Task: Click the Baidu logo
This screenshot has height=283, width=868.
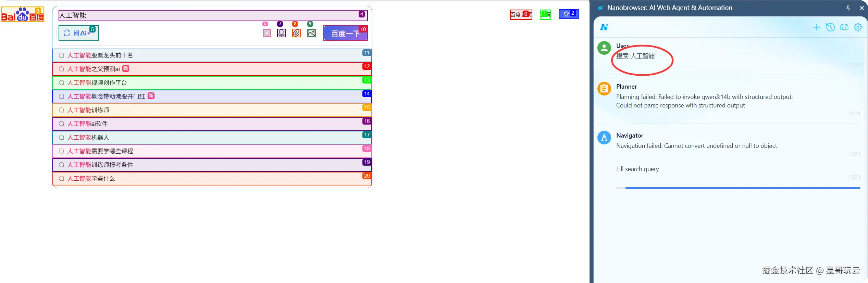Action: coord(23,14)
